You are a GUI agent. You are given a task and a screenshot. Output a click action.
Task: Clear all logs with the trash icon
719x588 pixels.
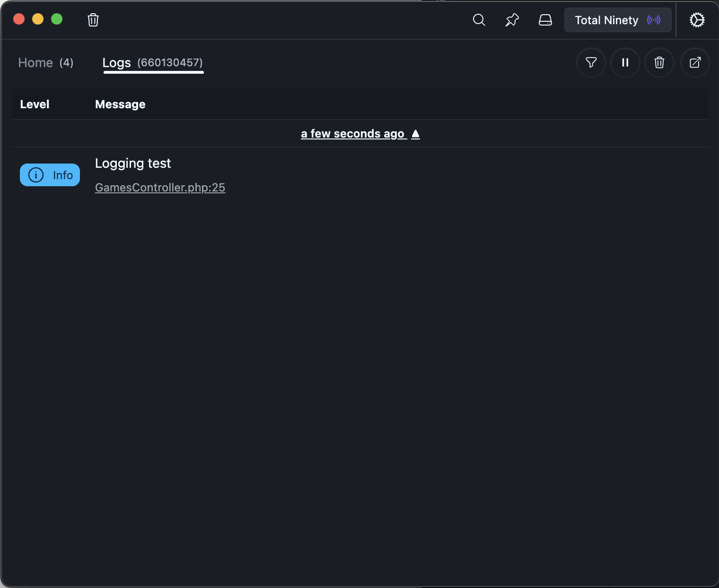(659, 62)
